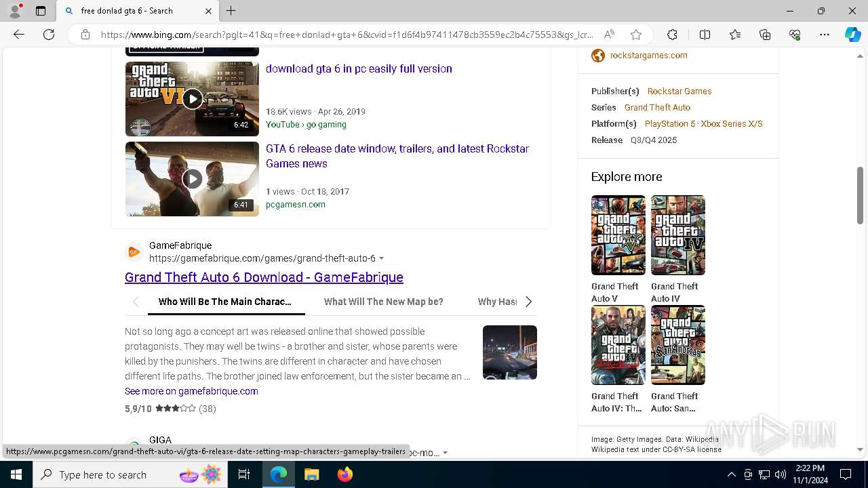Open 'Grand Theft Auto 6 Download - GameFabrique' result
This screenshot has height=488, width=868.
coord(264,277)
